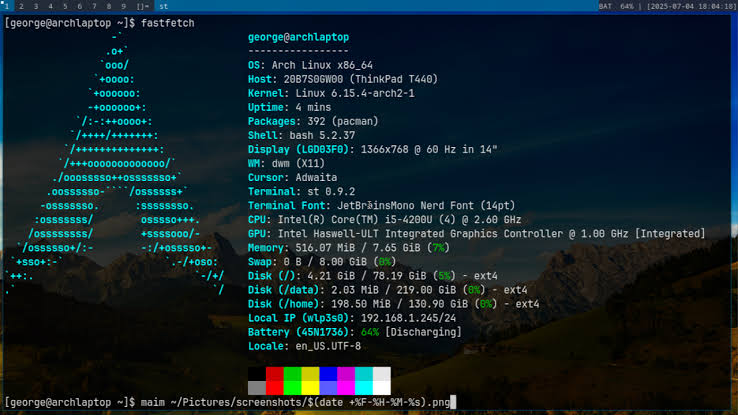This screenshot has height=415, width=738.
Task: Click the dark red color block
Action: pyautogui.click(x=275, y=374)
